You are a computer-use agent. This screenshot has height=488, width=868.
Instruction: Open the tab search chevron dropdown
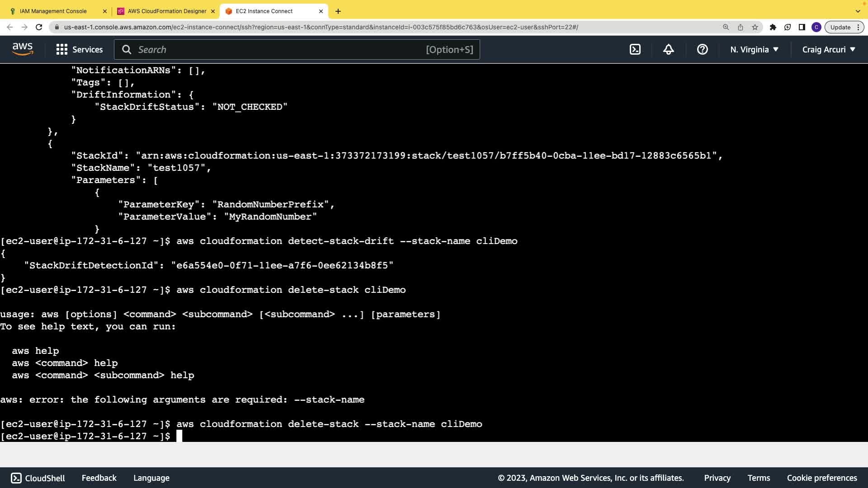858,11
